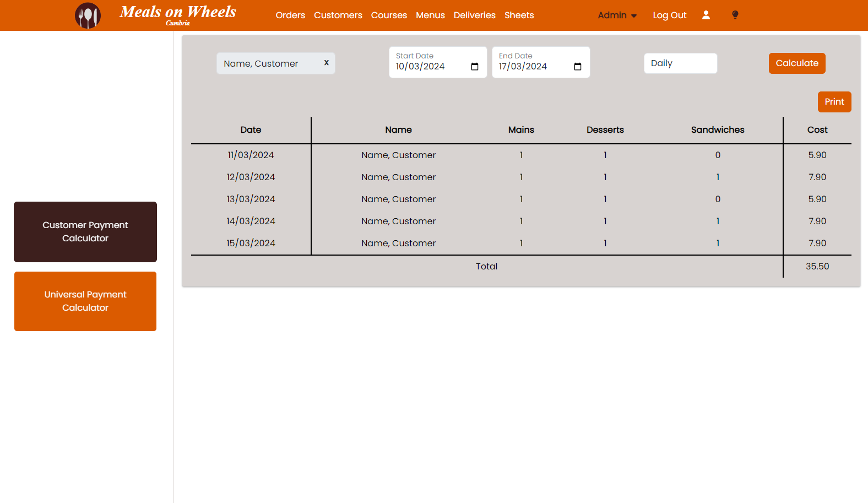Click the Name column header

pyautogui.click(x=399, y=130)
